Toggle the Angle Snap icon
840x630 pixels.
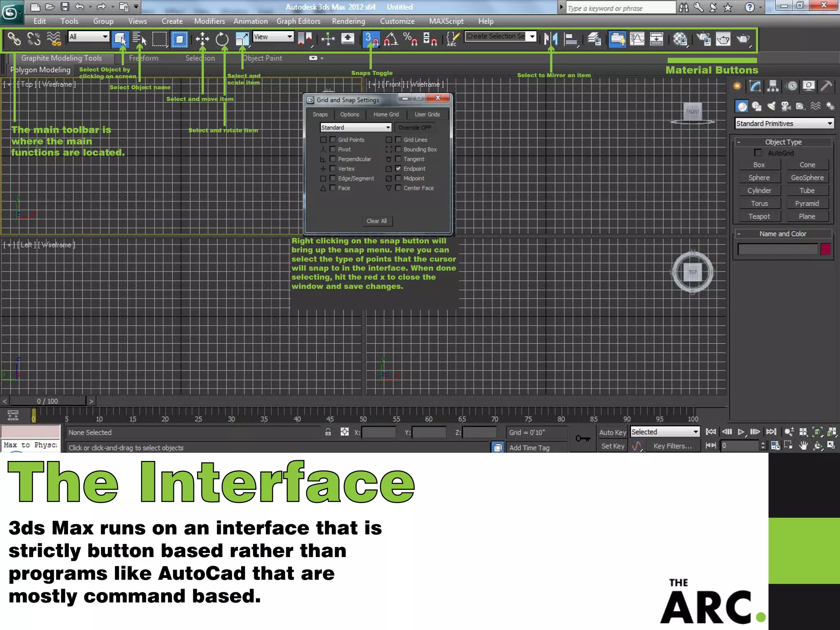tap(390, 39)
